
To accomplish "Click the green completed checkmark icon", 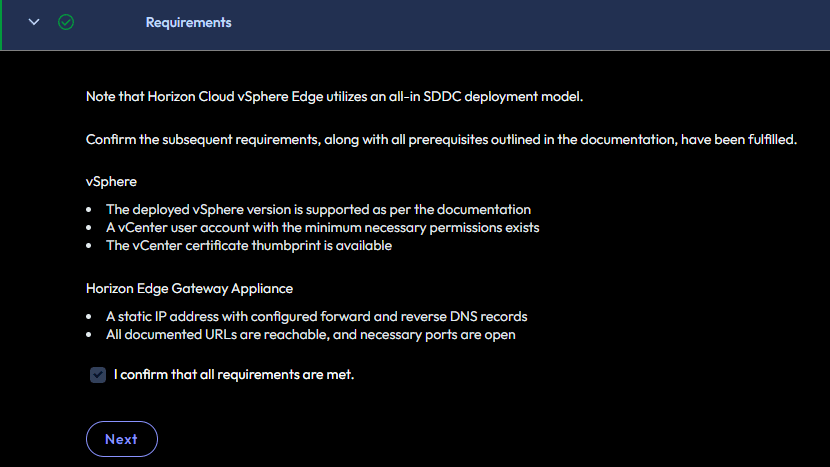I will (x=66, y=22).
